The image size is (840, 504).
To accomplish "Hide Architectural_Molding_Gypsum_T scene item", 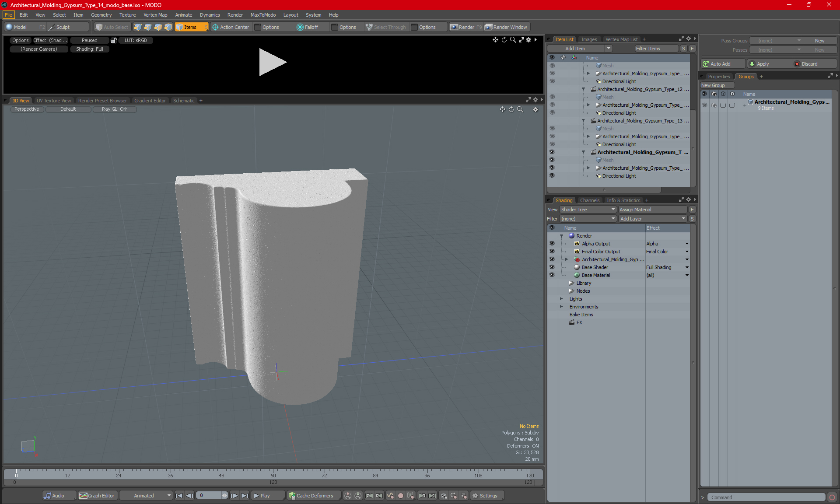I will [x=552, y=152].
